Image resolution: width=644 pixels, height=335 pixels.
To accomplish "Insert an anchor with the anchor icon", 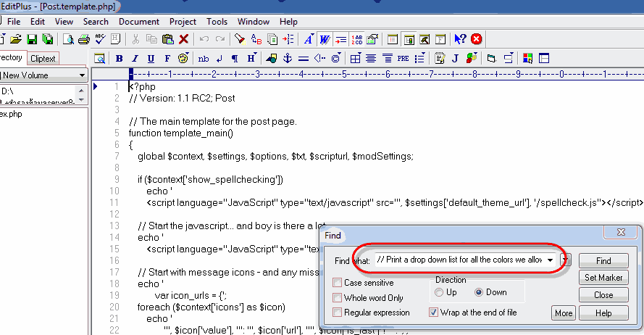I will click(x=288, y=58).
